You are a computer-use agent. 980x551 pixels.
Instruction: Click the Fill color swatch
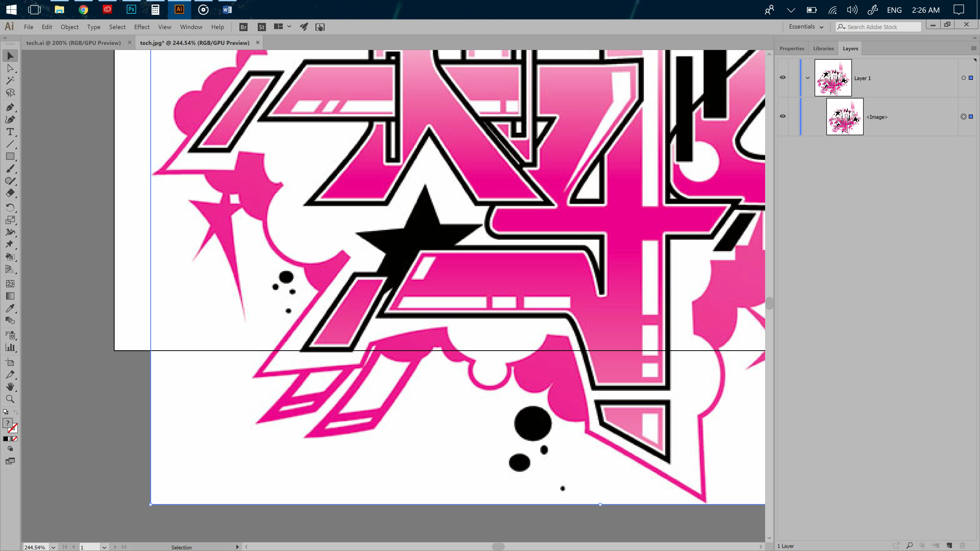[8, 423]
